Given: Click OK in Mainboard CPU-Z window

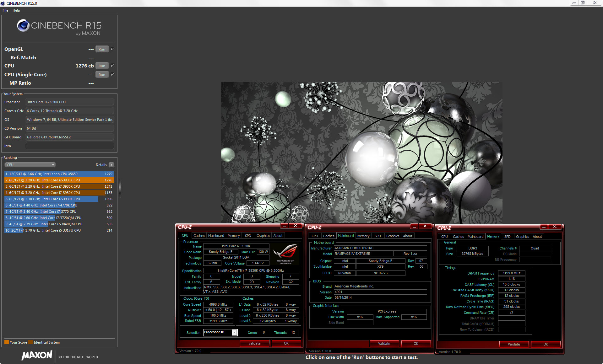Looking at the screenshot, I should click(x=416, y=344).
